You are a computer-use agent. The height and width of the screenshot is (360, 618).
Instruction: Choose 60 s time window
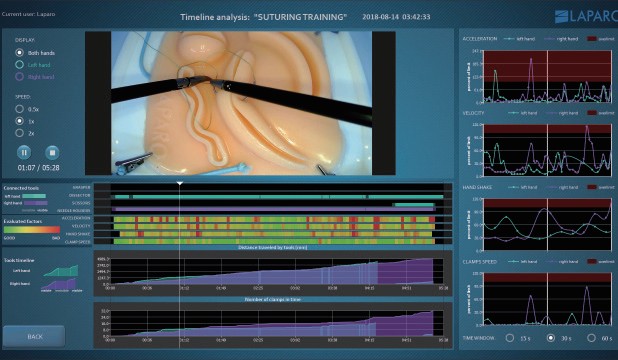coord(591,338)
